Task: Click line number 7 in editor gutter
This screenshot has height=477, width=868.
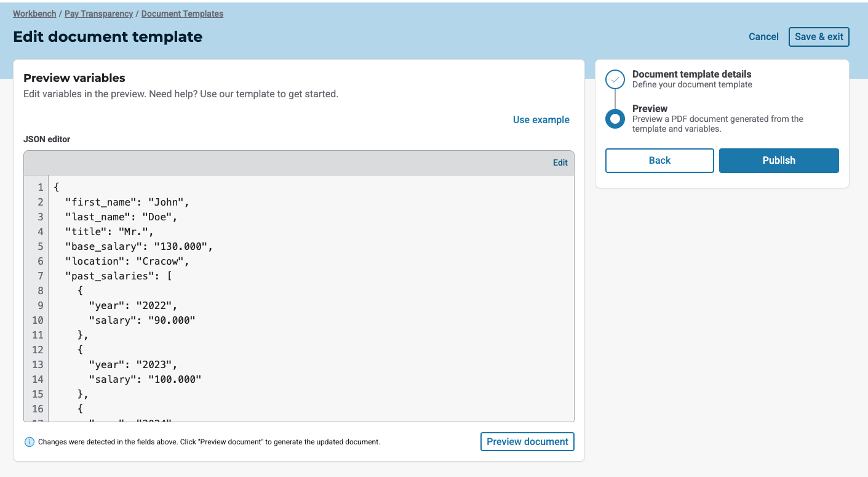Action: click(40, 276)
